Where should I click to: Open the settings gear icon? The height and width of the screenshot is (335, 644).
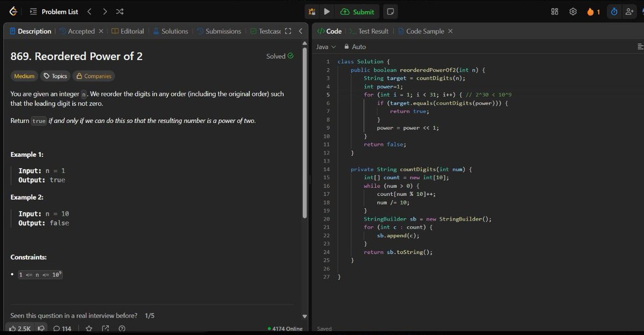[573, 11]
